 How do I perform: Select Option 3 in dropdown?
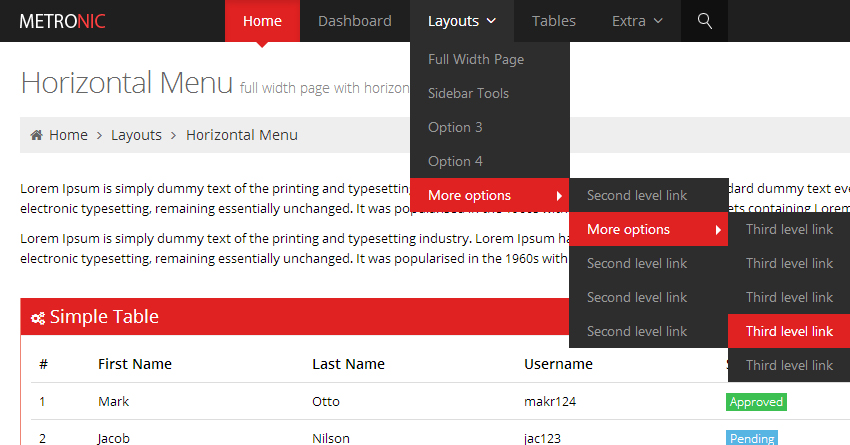tap(455, 127)
